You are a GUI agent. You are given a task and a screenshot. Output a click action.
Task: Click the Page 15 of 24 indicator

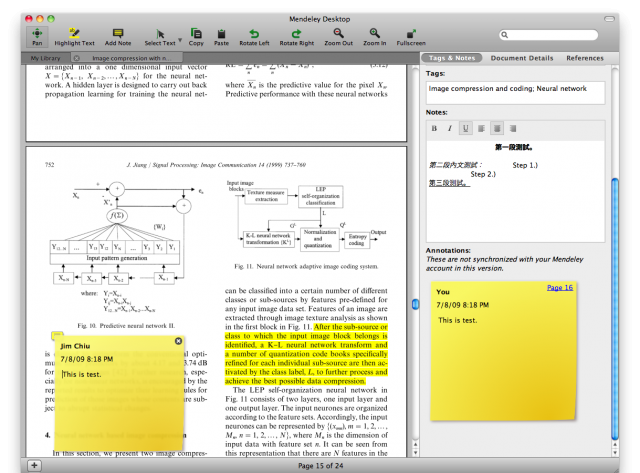(x=320, y=466)
